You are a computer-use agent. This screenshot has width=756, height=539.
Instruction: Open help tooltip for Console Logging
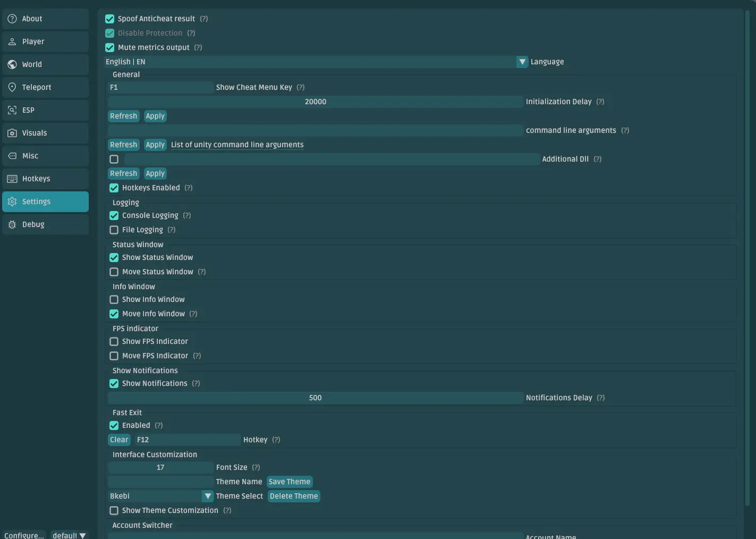187,215
